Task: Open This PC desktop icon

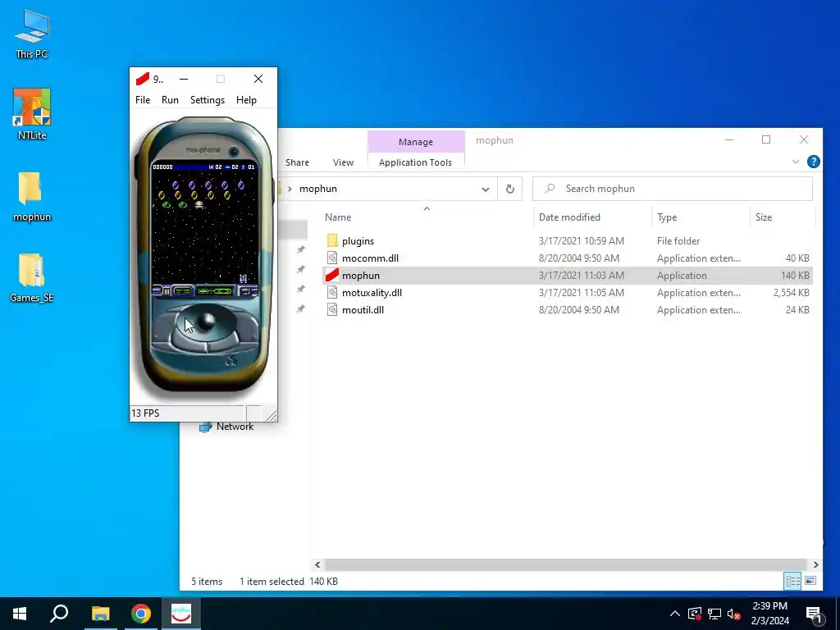Action: 32,33
